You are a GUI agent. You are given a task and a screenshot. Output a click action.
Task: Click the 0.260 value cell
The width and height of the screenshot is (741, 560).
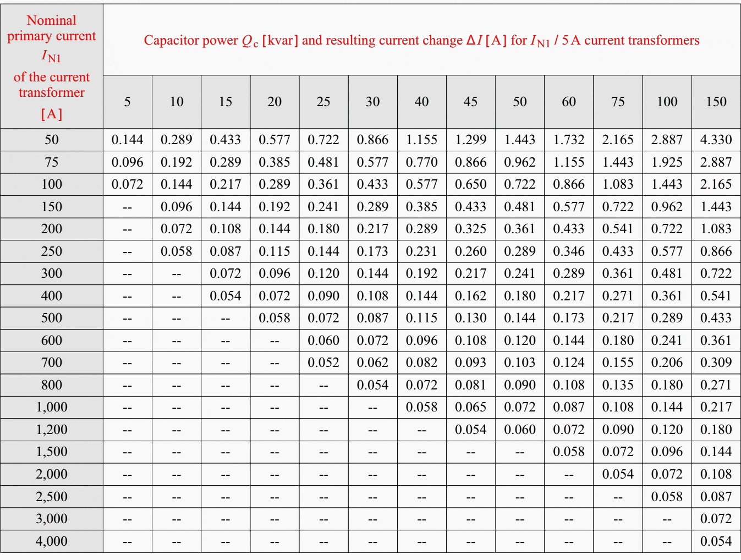(471, 251)
